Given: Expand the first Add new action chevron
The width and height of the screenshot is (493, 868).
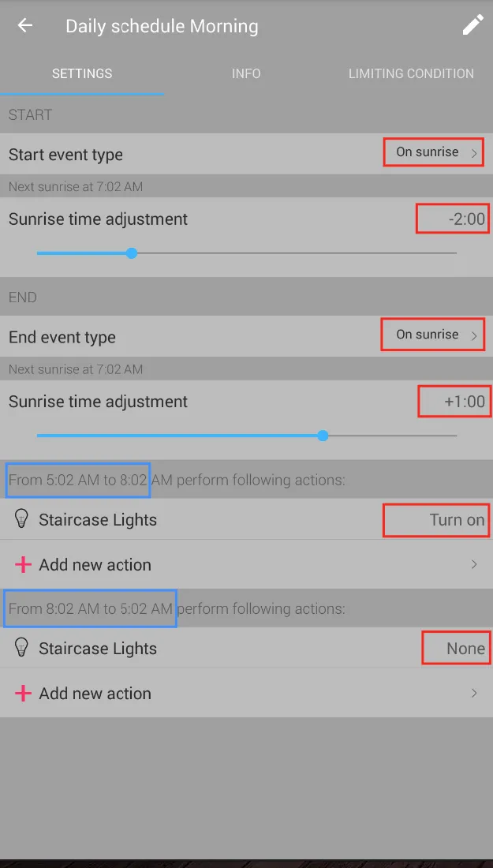Looking at the screenshot, I should pos(474,564).
